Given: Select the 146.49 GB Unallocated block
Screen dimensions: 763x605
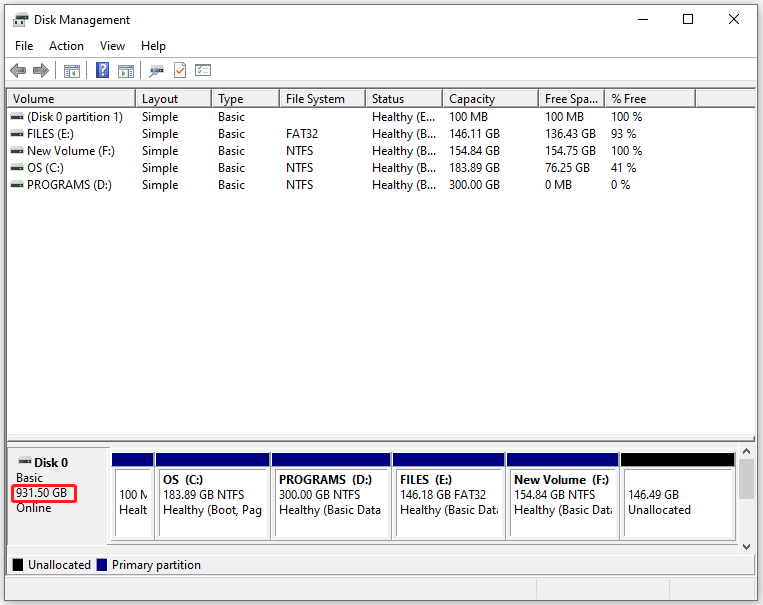Looking at the screenshot, I should click(678, 496).
